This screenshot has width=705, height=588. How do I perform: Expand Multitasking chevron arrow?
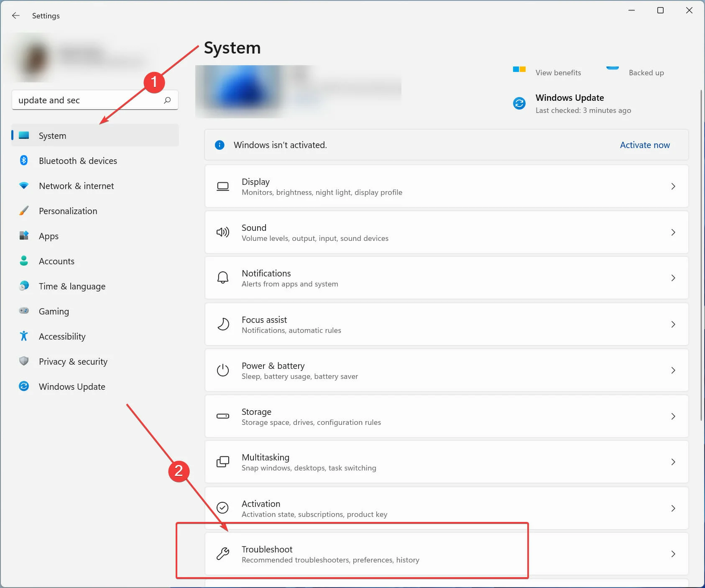673,462
